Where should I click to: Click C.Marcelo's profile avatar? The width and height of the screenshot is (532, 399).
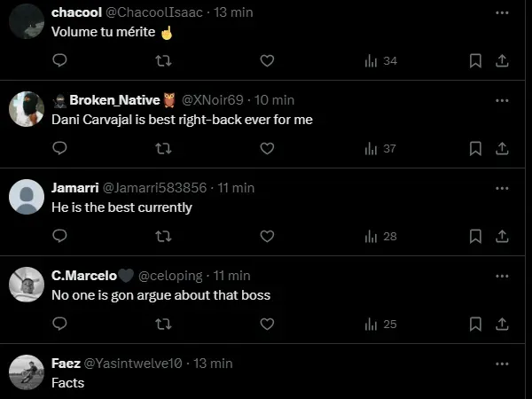pos(27,284)
